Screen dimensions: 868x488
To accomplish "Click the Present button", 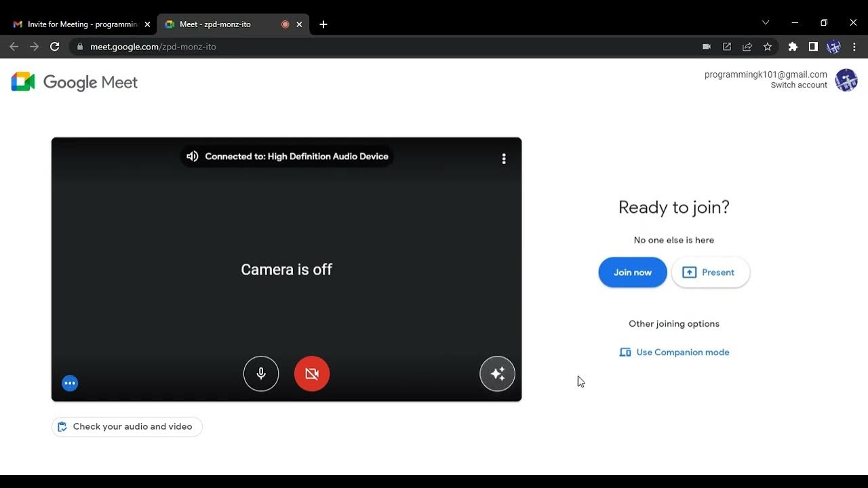I will [711, 272].
